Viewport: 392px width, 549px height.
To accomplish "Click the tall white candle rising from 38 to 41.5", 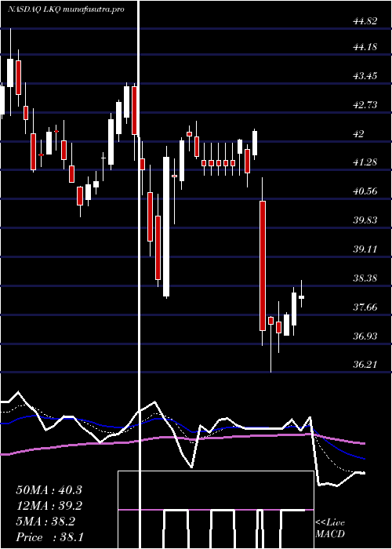I will point(166,227).
